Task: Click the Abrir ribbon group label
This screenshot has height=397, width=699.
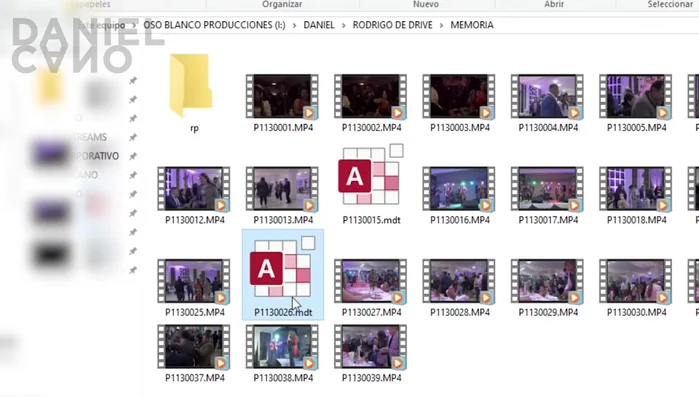Action: [554, 4]
